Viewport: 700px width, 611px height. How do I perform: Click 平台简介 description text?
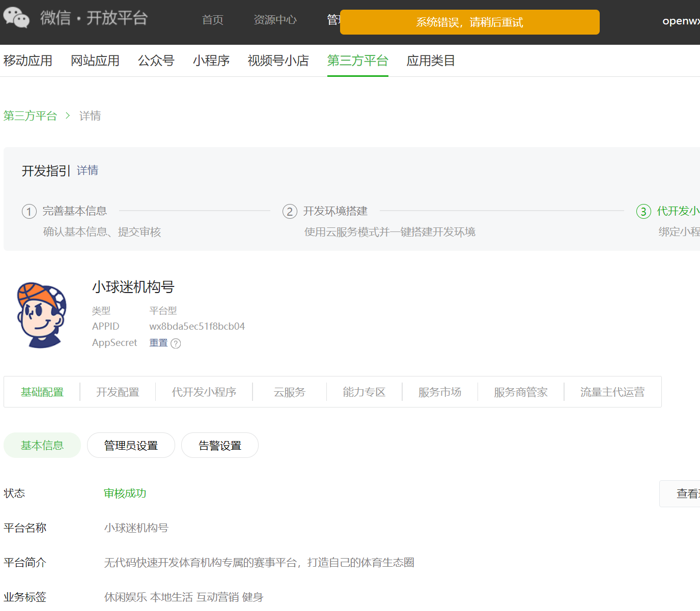click(259, 563)
